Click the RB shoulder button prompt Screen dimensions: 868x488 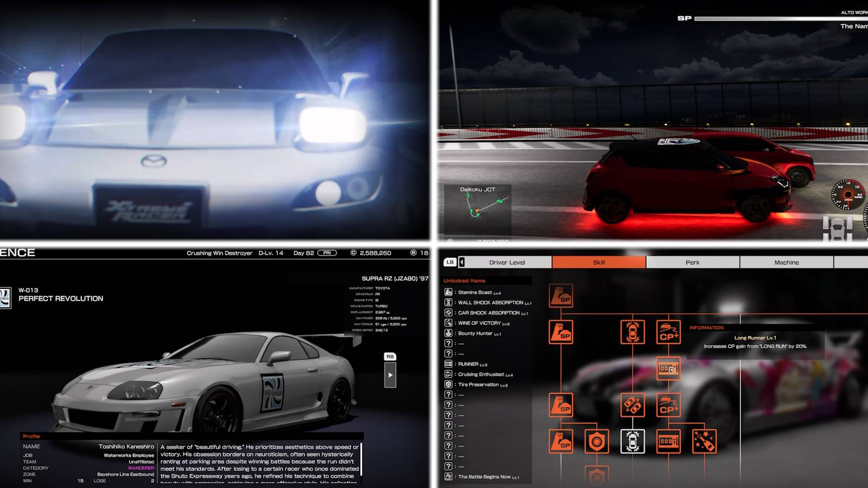[x=390, y=357]
